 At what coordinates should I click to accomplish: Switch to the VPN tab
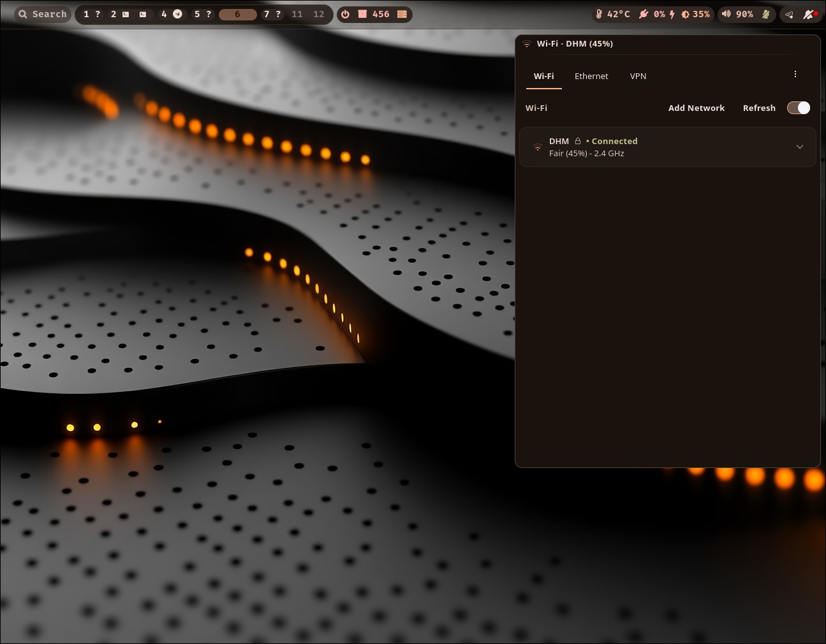[638, 76]
